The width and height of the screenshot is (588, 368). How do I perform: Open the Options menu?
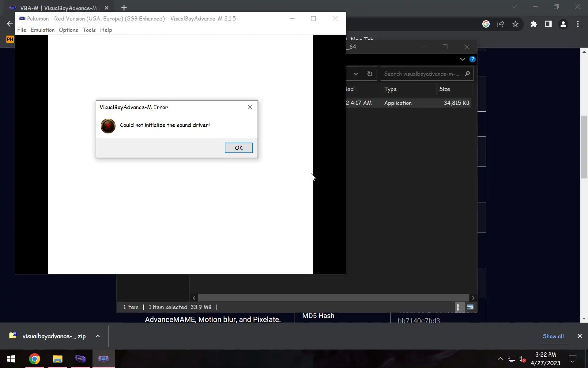tap(68, 30)
